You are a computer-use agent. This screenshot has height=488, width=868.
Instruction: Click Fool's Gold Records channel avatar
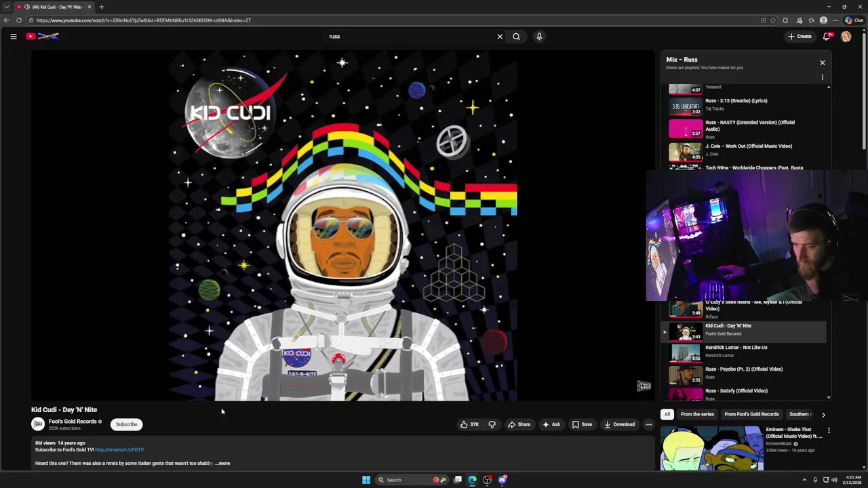38,424
